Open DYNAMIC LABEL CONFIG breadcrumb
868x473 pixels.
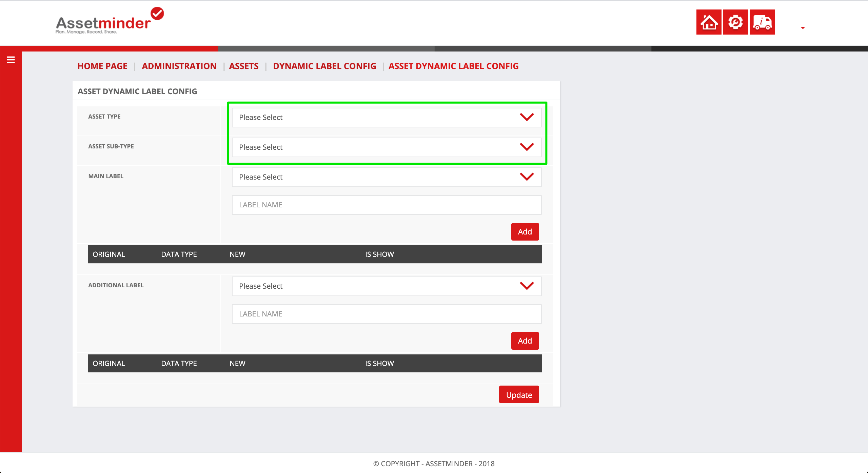324,66
